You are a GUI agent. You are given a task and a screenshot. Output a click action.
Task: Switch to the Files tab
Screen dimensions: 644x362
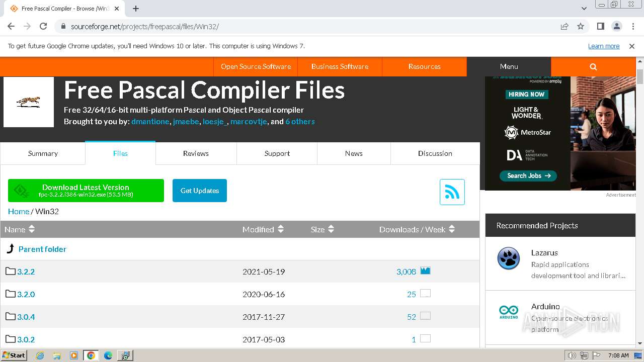click(x=120, y=153)
